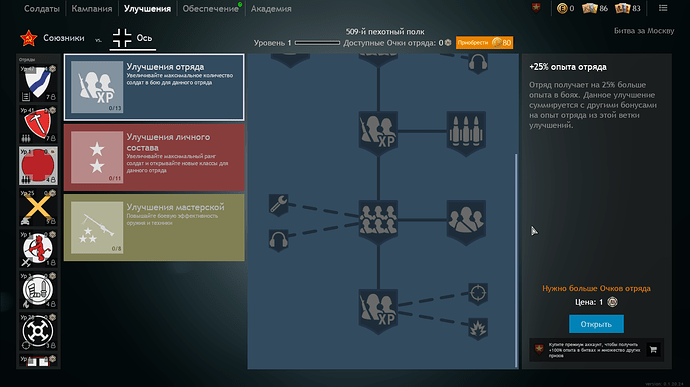Open the hamburger menu at top right
This screenshot has height=387, width=690.
tap(663, 8)
